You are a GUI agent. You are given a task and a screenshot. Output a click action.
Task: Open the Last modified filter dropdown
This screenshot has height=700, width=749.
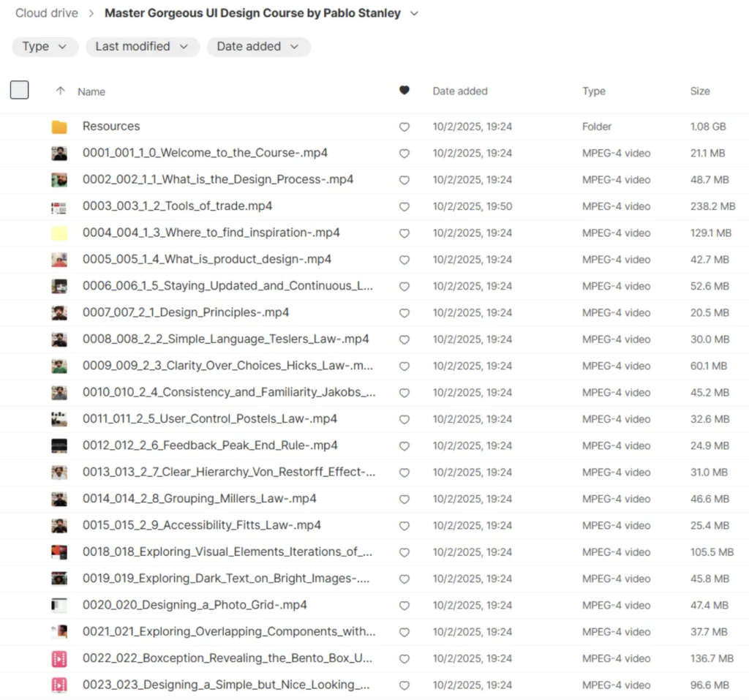point(142,47)
